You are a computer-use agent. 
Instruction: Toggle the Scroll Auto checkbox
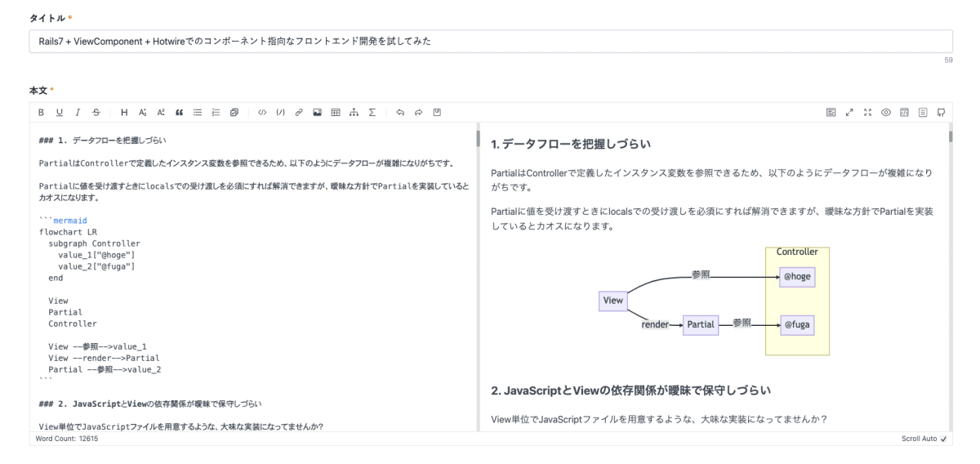(943, 439)
